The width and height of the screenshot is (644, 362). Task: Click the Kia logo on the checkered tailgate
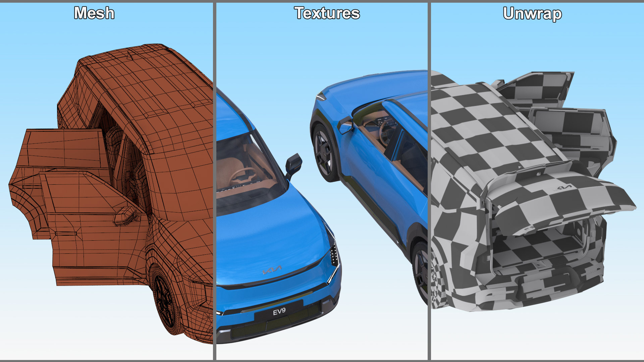point(562,188)
